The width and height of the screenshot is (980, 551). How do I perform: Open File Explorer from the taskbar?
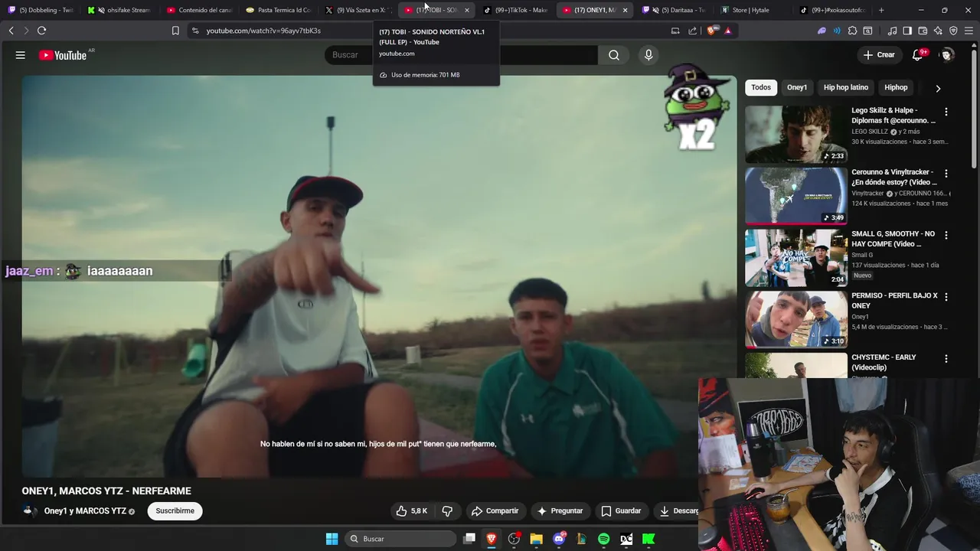click(x=537, y=539)
